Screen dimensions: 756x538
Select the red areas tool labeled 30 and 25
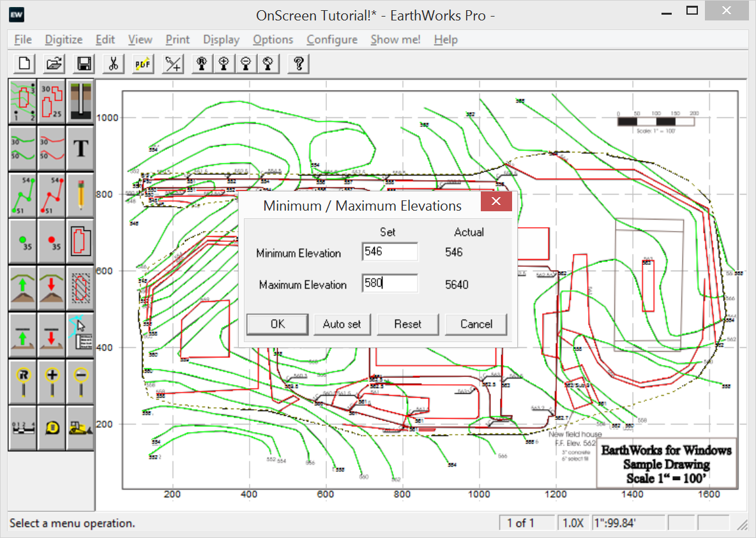click(x=52, y=101)
